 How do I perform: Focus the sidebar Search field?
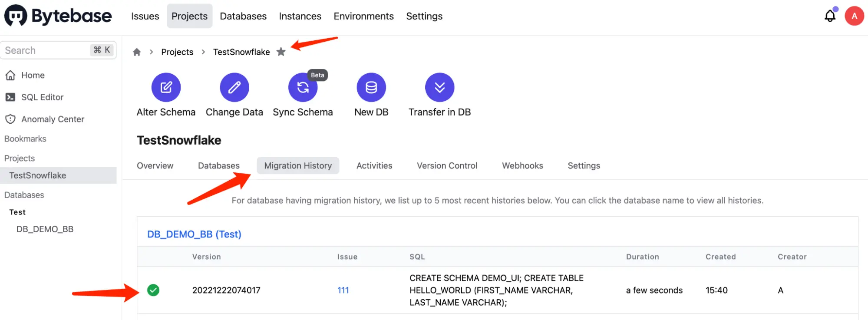tap(58, 50)
